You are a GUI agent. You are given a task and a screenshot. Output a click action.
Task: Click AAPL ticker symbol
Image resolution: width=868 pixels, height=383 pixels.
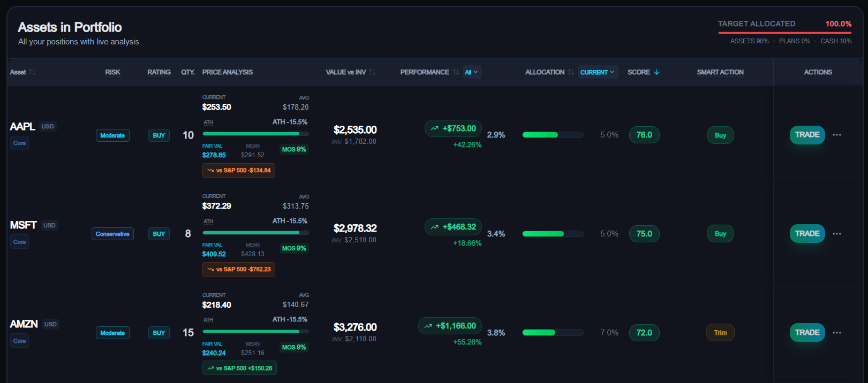pos(22,126)
